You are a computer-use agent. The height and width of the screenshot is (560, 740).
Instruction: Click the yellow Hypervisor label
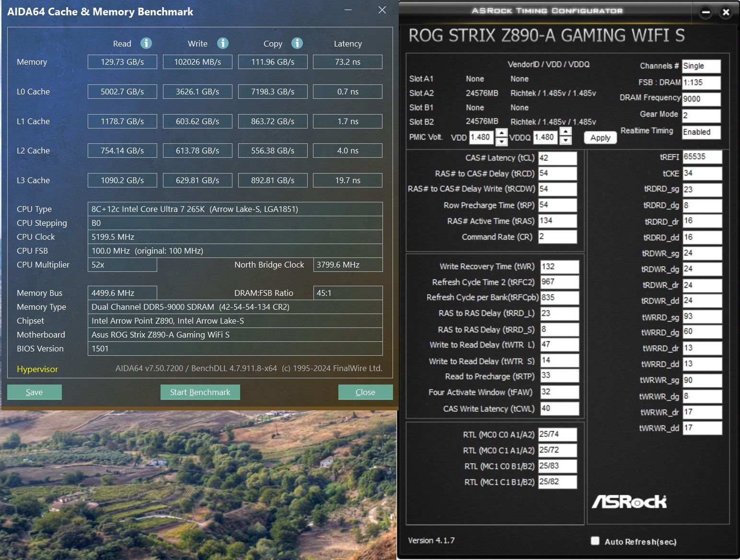pos(37,369)
